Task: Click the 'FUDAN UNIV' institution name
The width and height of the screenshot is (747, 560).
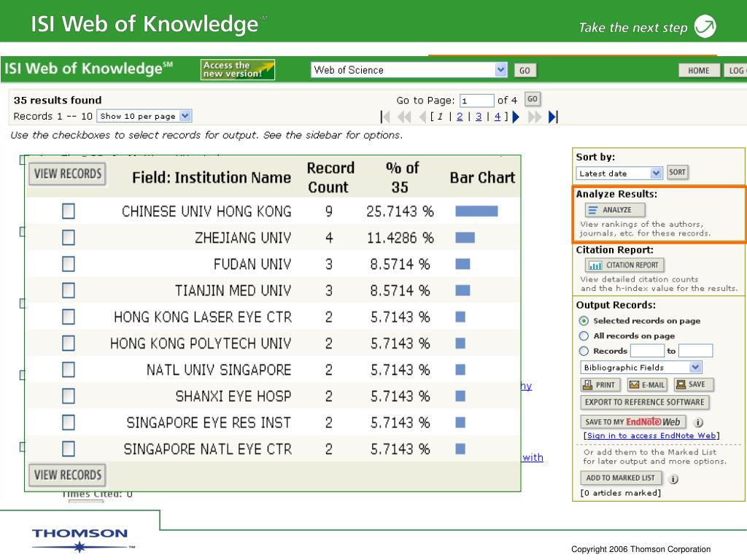Action: tap(252, 264)
